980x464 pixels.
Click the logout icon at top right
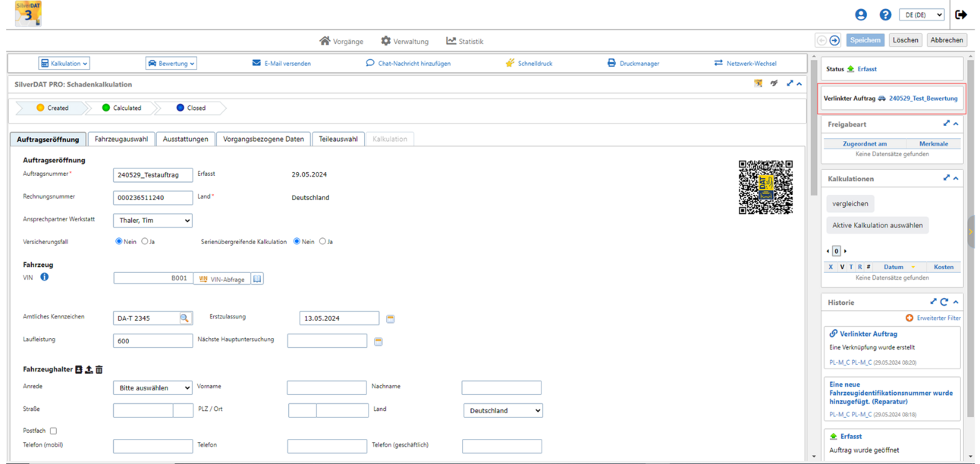pos(961,14)
